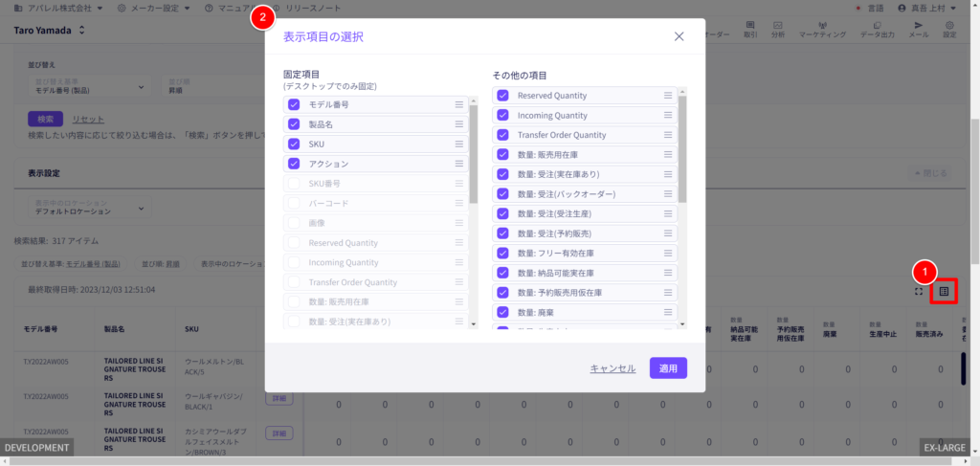980x466 pixels.
Task: Uncheck Incoming Quantity in その他の項目
Action: [502, 115]
